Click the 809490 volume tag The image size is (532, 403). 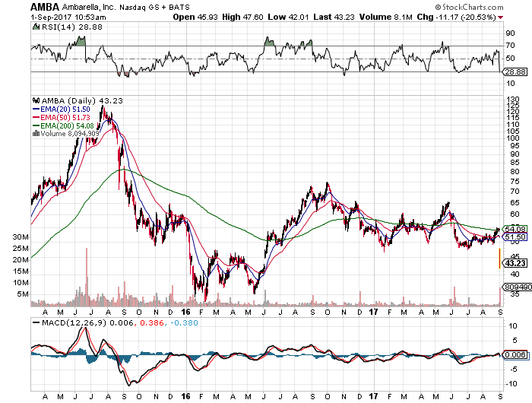[x=518, y=287]
